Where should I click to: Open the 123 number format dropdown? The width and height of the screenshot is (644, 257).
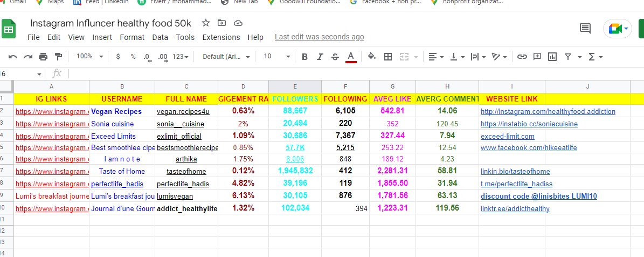181,57
